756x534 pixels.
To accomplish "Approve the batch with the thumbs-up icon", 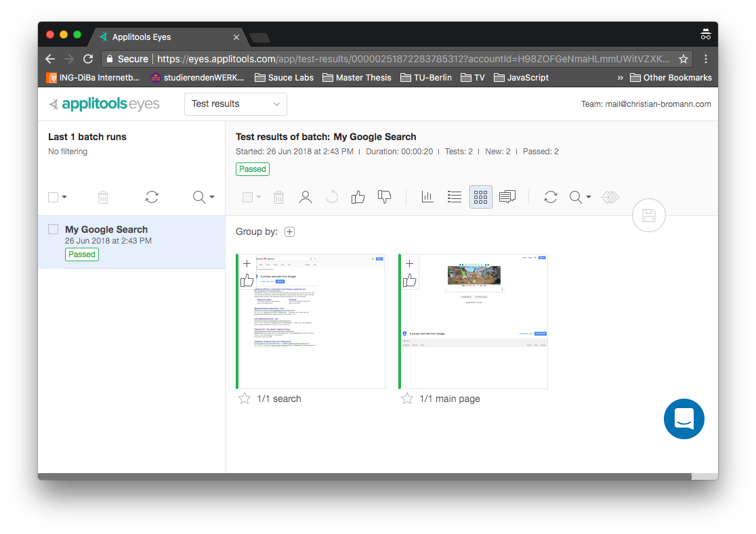I will (358, 197).
